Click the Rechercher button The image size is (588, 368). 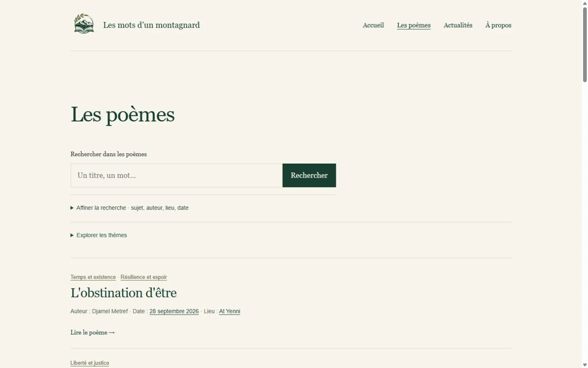[x=309, y=176]
